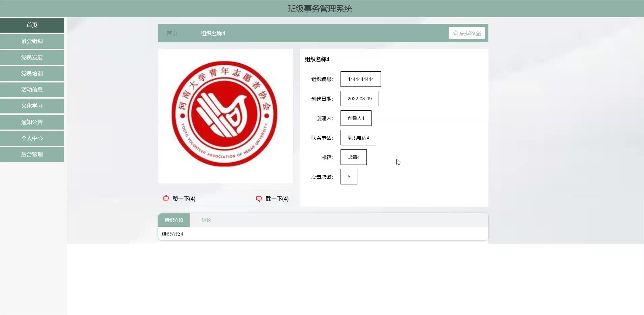Image resolution: width=644 pixels, height=315 pixels.
Task: Click the 创建人4 value box
Action: tap(356, 118)
